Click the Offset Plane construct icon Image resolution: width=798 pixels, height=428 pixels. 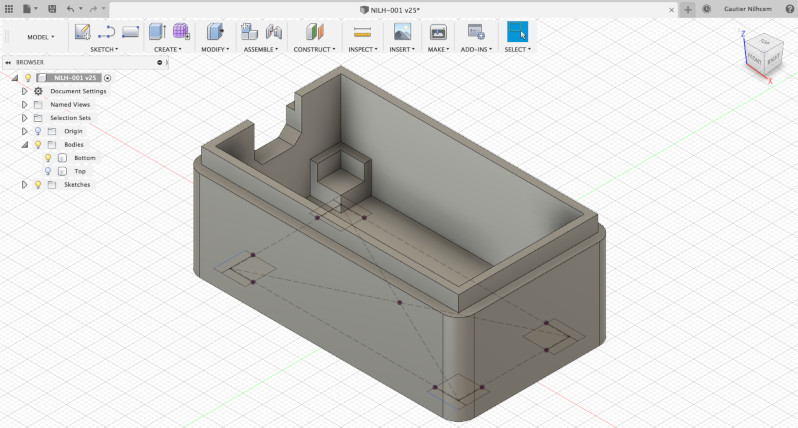(x=315, y=32)
